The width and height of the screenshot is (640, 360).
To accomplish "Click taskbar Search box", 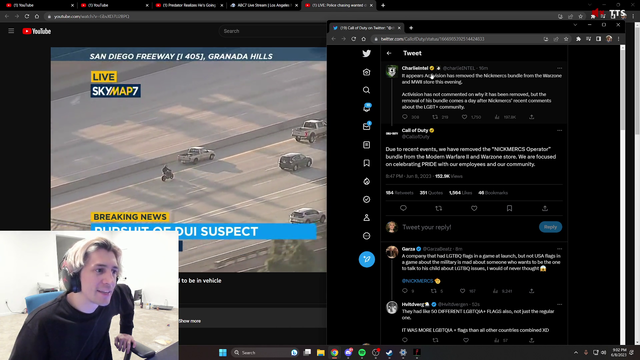I will [x=265, y=353].
